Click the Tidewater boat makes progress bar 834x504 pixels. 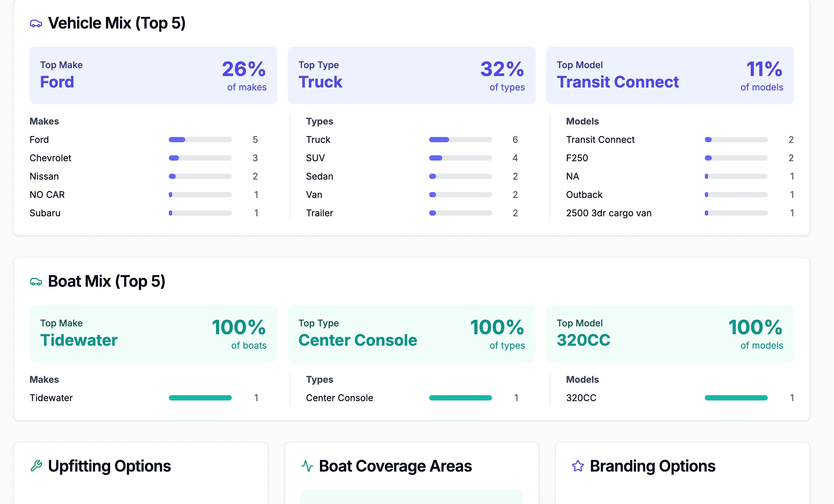200,398
